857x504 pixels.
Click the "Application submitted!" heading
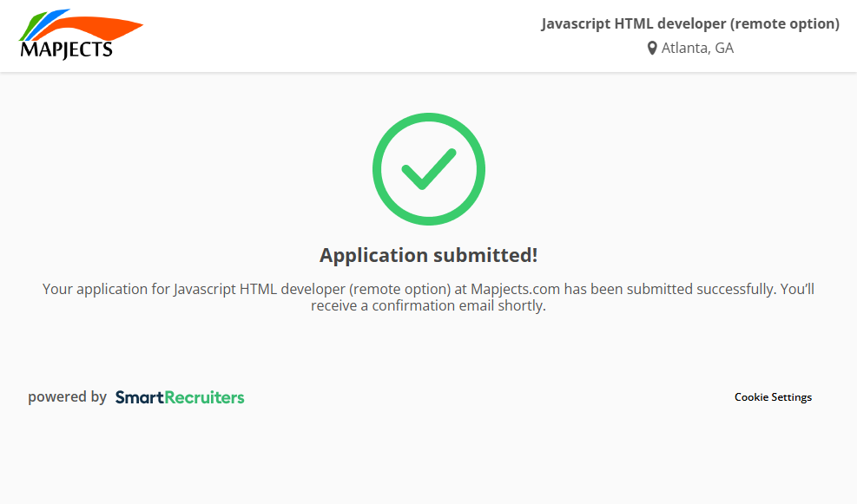pyautogui.click(x=428, y=255)
